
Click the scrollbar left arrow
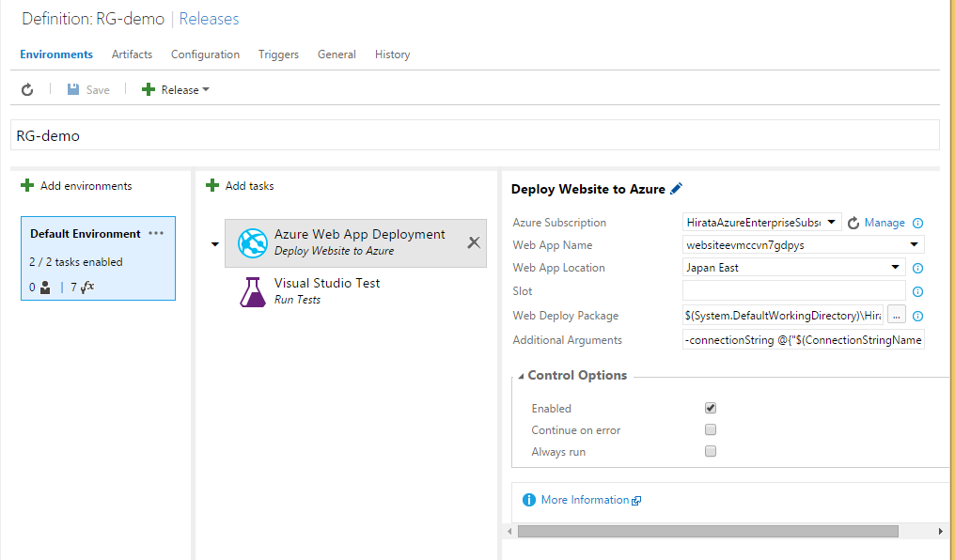pos(509,532)
